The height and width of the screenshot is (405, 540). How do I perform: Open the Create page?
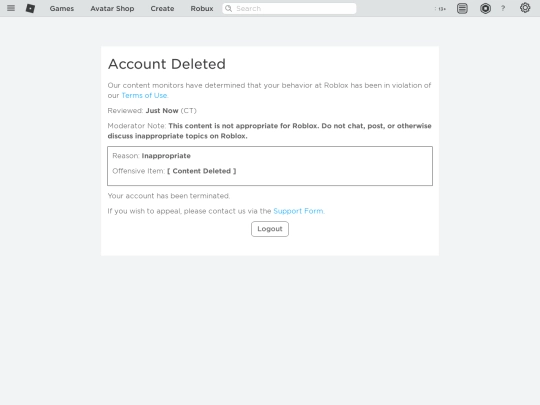click(x=162, y=9)
